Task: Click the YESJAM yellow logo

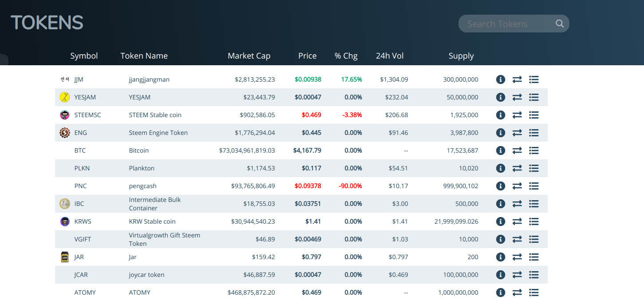Action: coord(65,97)
